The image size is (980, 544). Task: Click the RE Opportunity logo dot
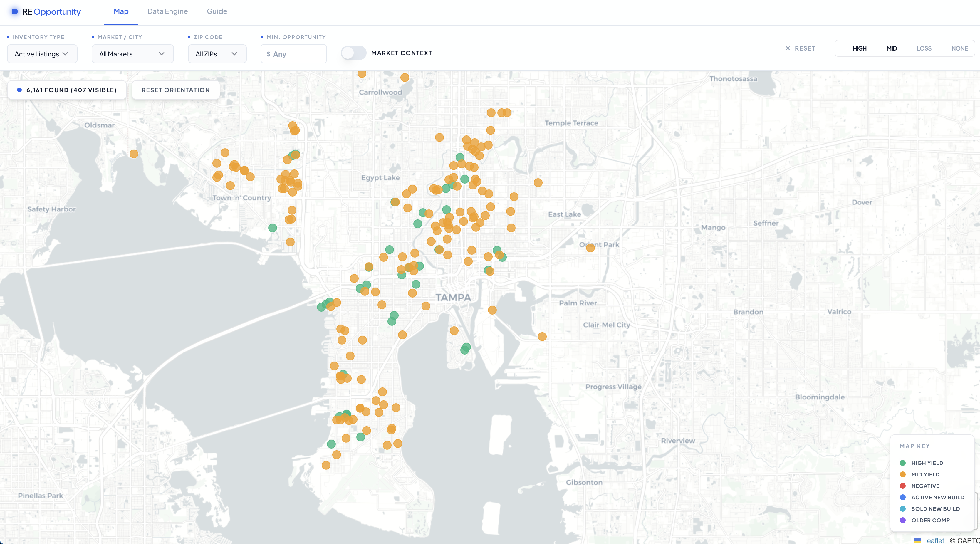pyautogui.click(x=14, y=11)
